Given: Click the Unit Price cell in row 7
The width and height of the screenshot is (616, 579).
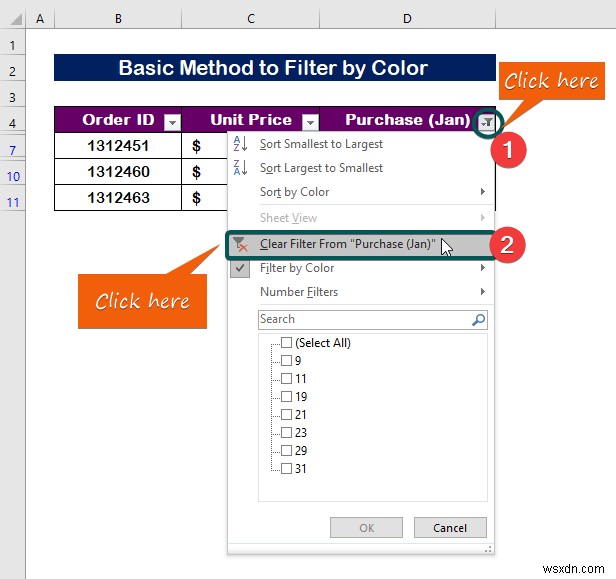Looking at the screenshot, I should (x=204, y=146).
